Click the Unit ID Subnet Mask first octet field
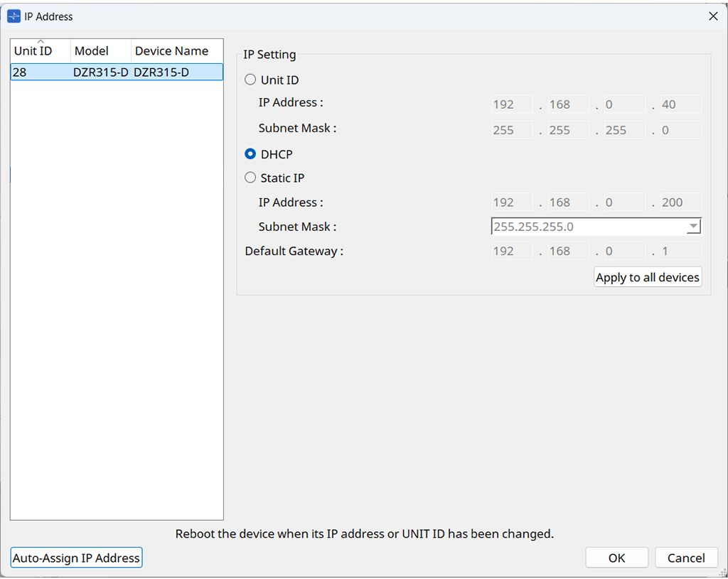Image resolution: width=728 pixels, height=579 pixels. 511,130
